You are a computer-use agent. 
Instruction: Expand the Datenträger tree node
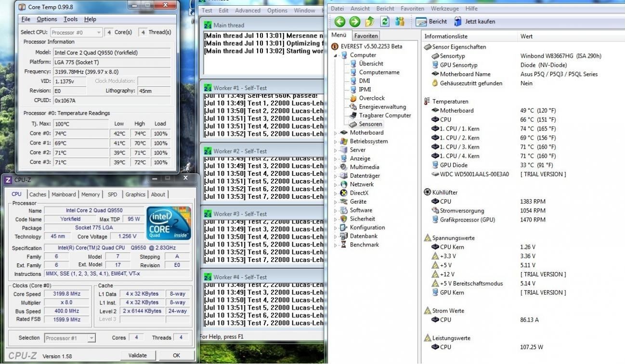tap(336, 176)
